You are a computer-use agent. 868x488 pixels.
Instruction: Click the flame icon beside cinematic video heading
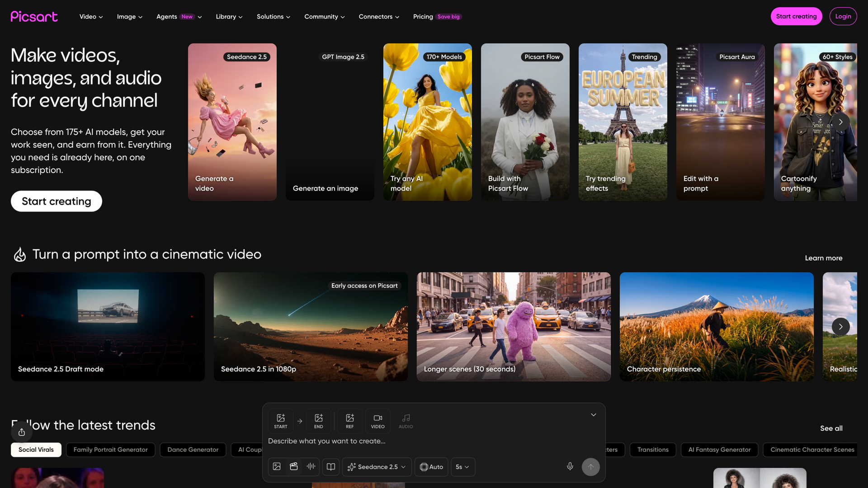point(20,254)
